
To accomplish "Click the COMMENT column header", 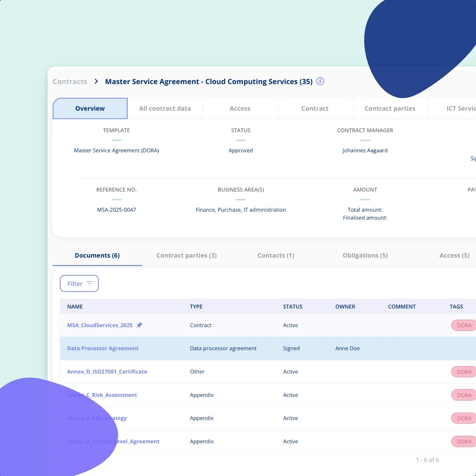I will coord(402,306).
